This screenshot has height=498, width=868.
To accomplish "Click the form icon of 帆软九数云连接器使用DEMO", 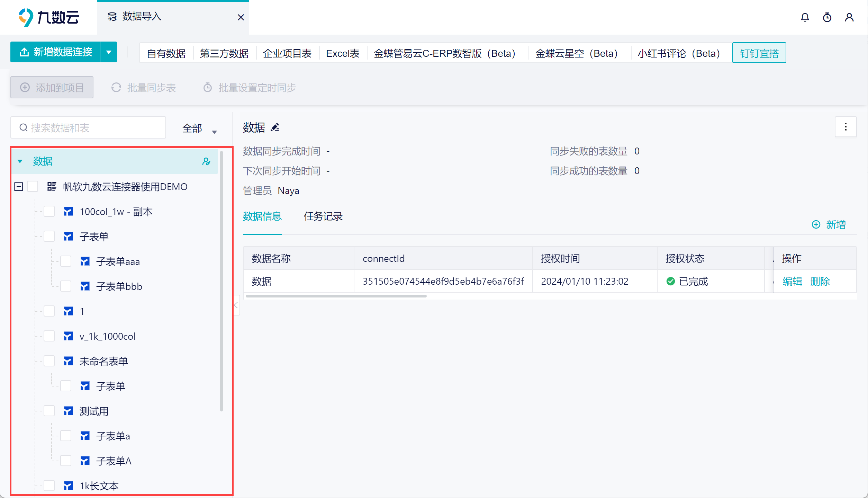I will (52, 187).
